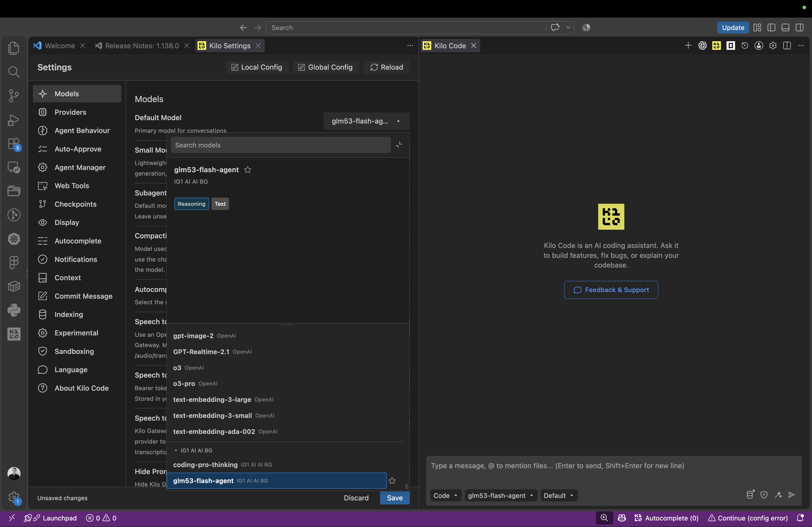Open Kilo Code history icon
Image resolution: width=812 pixels, height=527 pixels.
coord(745,46)
